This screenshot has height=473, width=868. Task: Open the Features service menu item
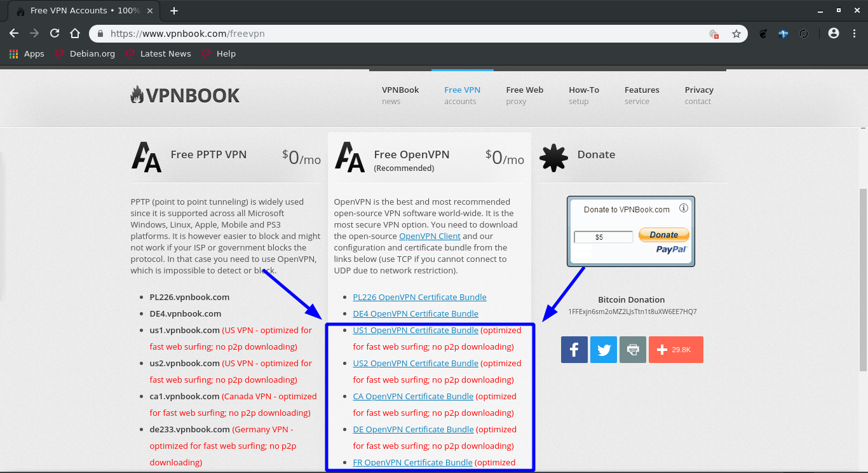click(642, 95)
